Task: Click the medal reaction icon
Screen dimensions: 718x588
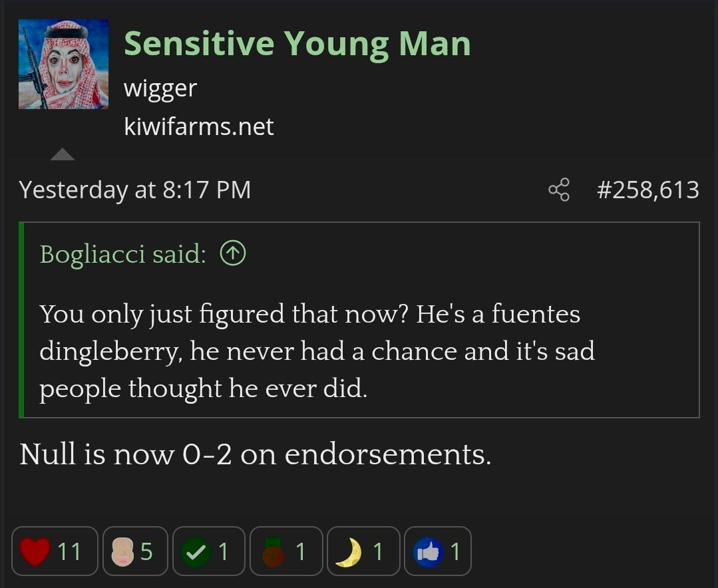Action: click(271, 551)
